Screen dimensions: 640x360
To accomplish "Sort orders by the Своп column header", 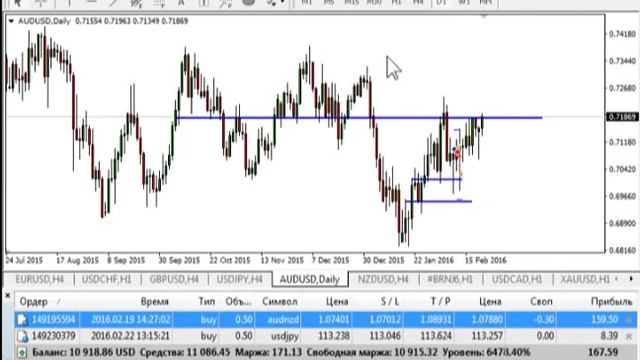I will tap(541, 302).
